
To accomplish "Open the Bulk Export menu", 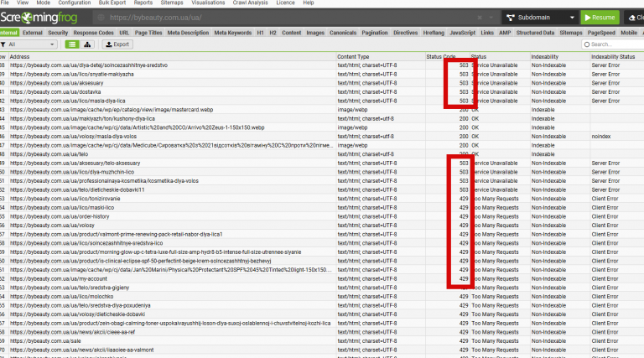I will 112,3.
